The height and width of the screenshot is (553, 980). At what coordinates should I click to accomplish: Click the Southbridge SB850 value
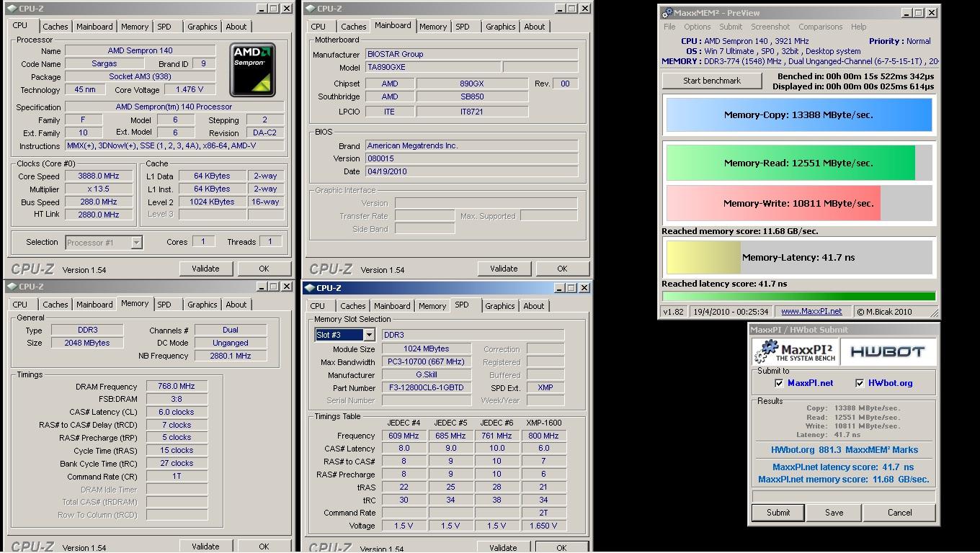tap(472, 96)
